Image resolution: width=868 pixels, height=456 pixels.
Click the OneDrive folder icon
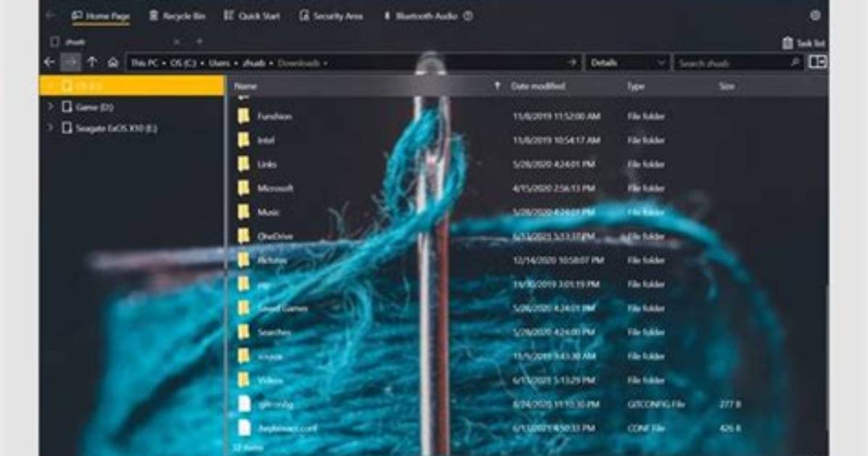[244, 236]
